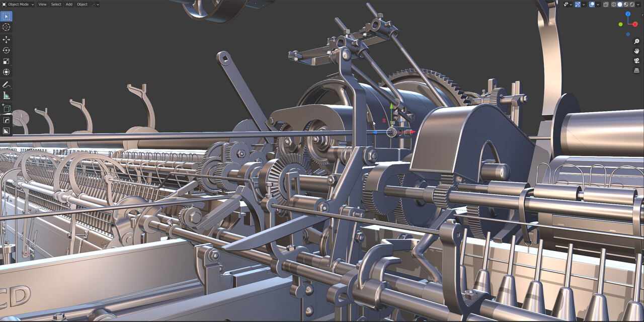Click the red X arrow of move gizmo
644x322 pixels.
click(413, 132)
